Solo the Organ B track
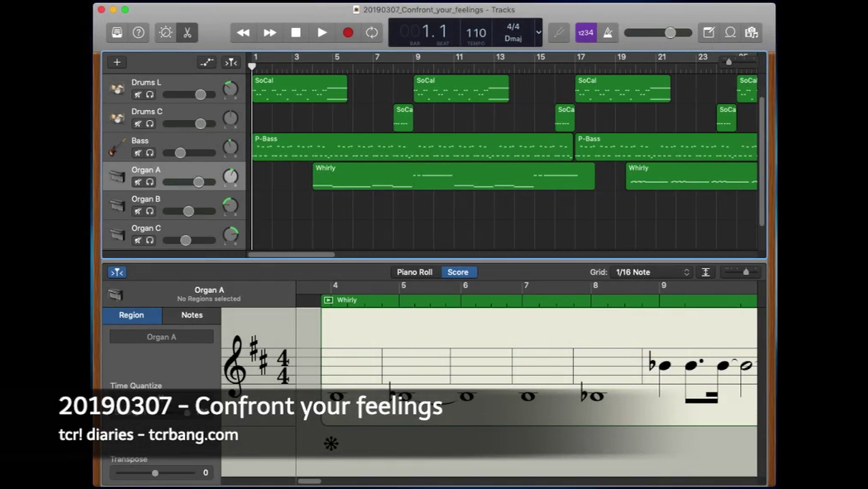 pyautogui.click(x=149, y=211)
